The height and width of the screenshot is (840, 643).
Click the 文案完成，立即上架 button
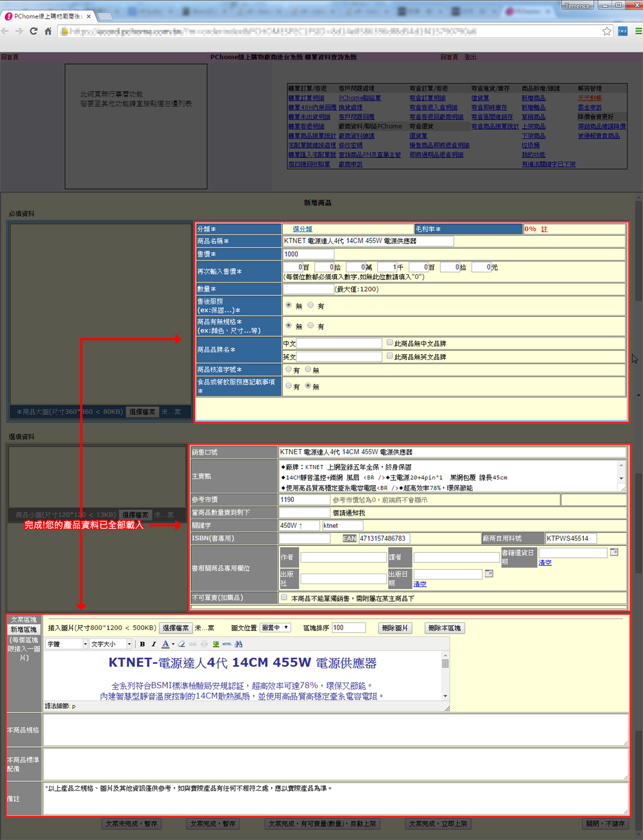pos(438,824)
